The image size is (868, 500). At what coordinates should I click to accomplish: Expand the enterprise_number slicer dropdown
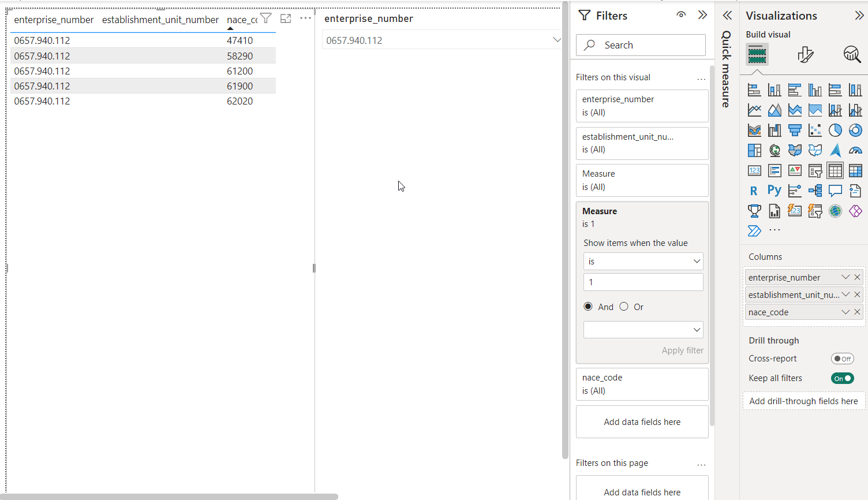click(556, 40)
